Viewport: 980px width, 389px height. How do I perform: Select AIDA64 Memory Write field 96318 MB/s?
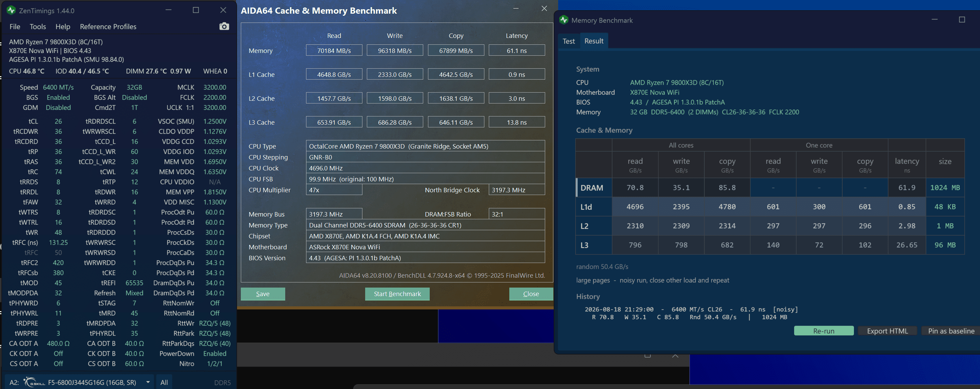(x=395, y=50)
